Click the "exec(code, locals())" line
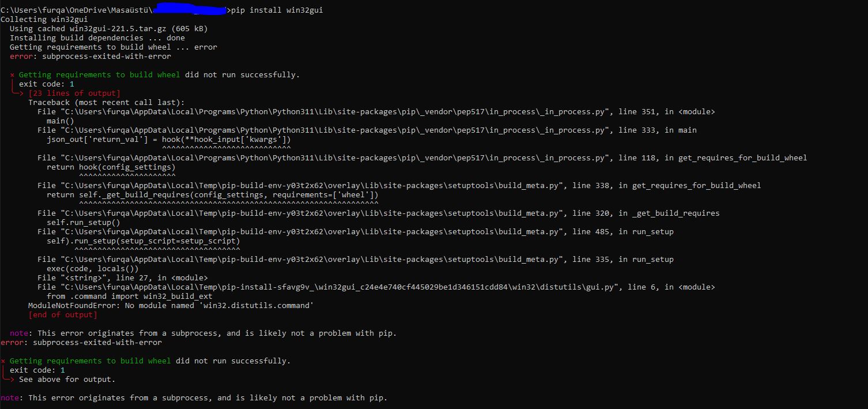 93,269
